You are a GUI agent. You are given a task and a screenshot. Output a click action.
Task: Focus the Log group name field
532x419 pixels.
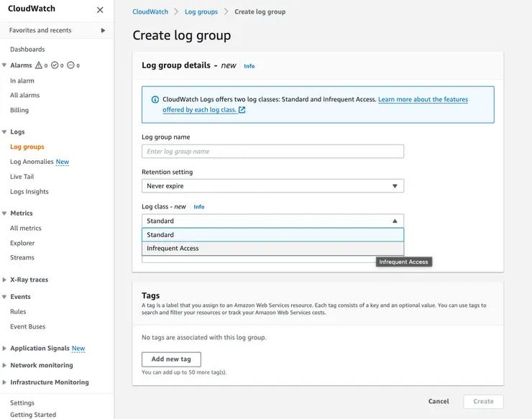(x=272, y=152)
